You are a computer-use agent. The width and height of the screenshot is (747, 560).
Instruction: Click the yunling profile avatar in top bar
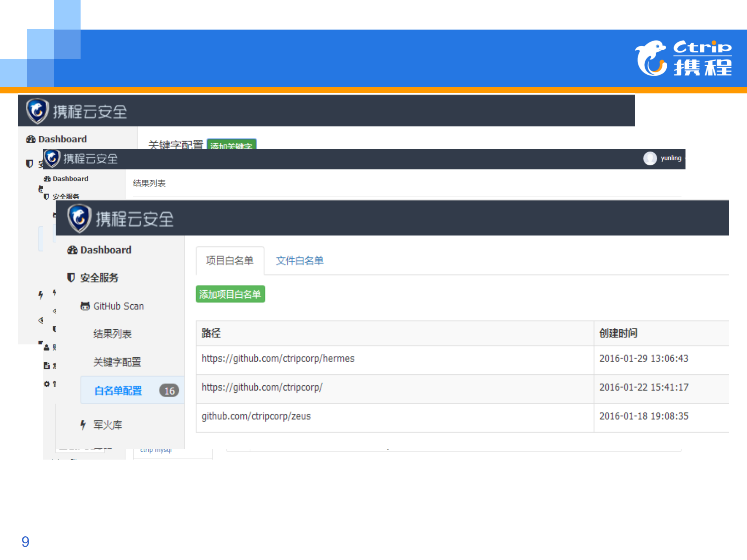(x=649, y=158)
